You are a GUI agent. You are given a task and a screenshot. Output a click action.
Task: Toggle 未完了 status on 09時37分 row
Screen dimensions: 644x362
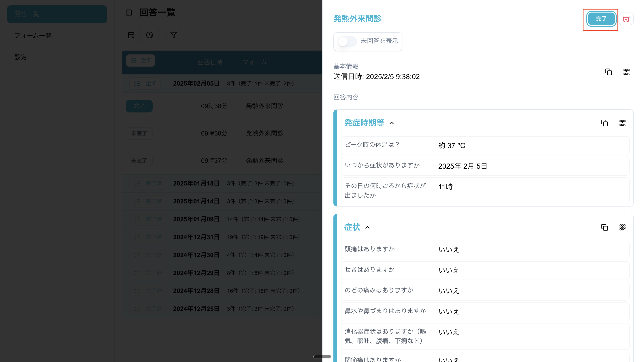tap(139, 161)
